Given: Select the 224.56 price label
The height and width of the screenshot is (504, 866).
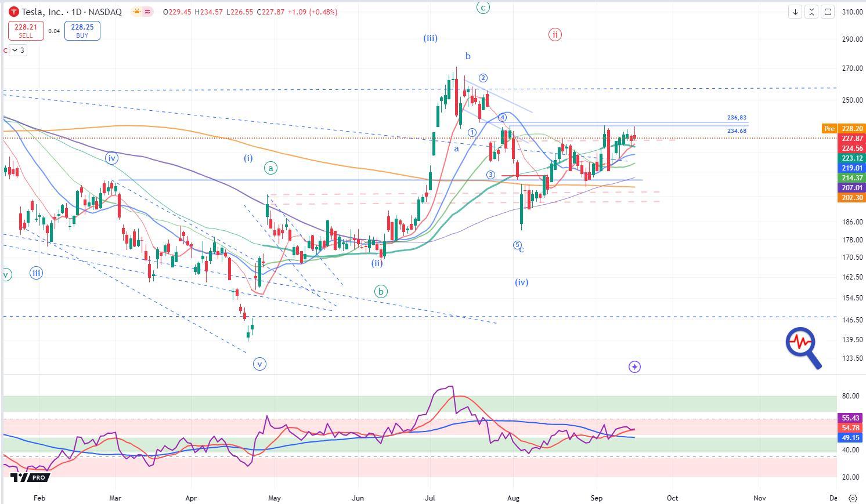Looking at the screenshot, I should pos(852,148).
